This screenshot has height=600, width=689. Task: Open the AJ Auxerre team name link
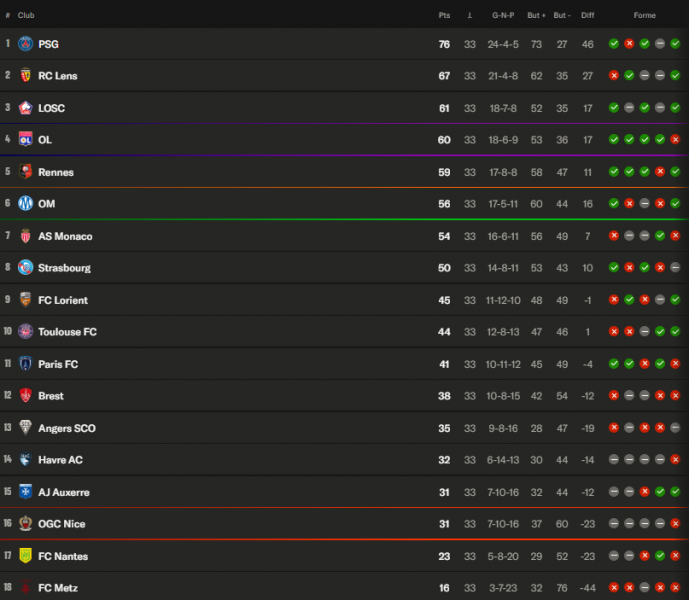(x=64, y=492)
